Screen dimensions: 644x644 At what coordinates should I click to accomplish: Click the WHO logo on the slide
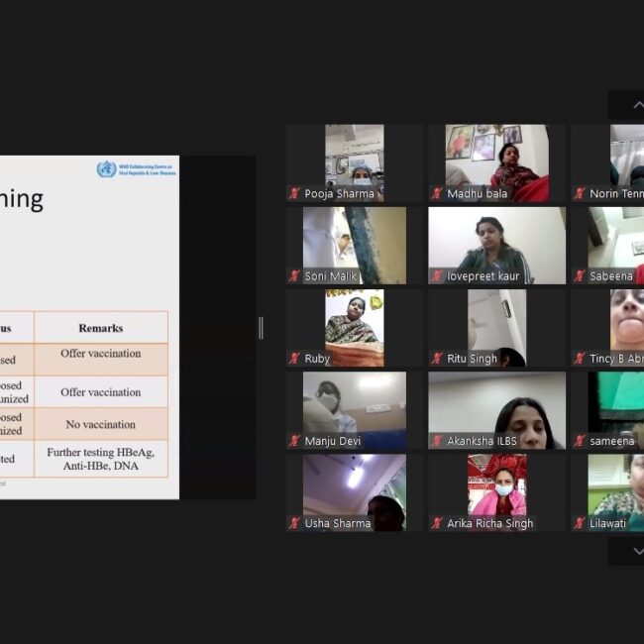click(106, 169)
